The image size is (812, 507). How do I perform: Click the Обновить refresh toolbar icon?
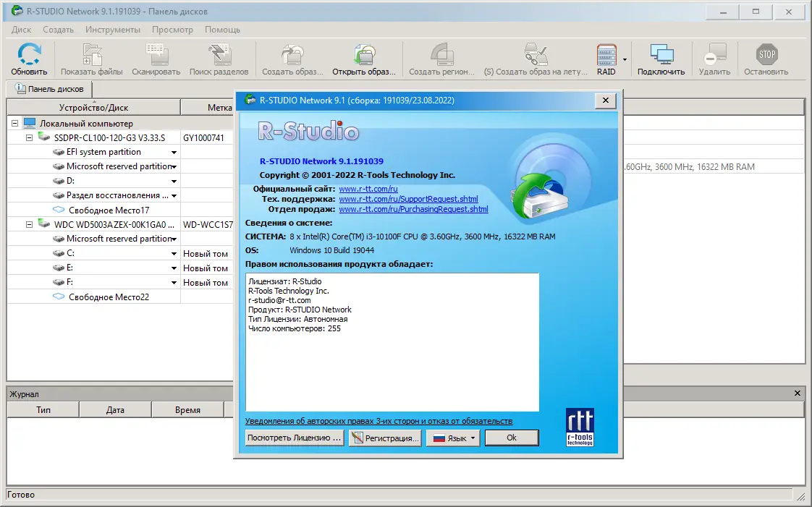(29, 54)
